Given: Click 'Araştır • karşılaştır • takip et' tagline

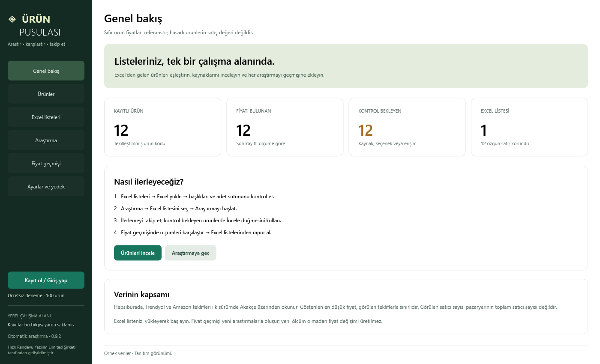Looking at the screenshot, I should tap(36, 44).
